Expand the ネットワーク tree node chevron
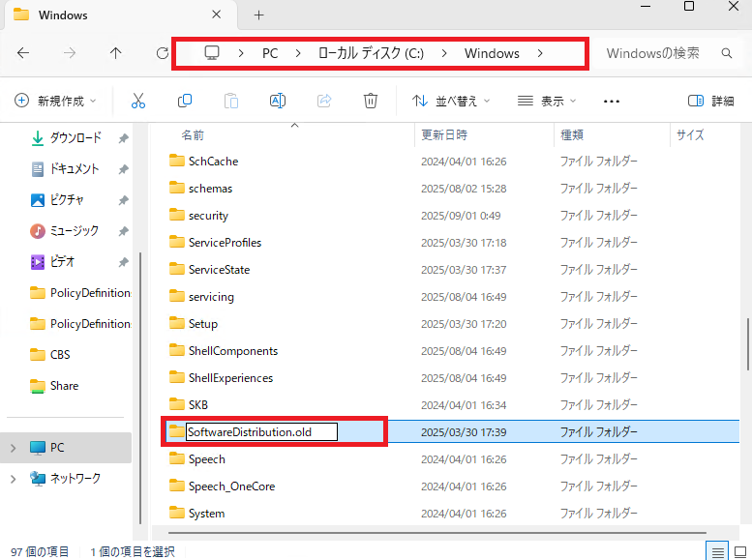752x560 pixels. click(x=13, y=479)
